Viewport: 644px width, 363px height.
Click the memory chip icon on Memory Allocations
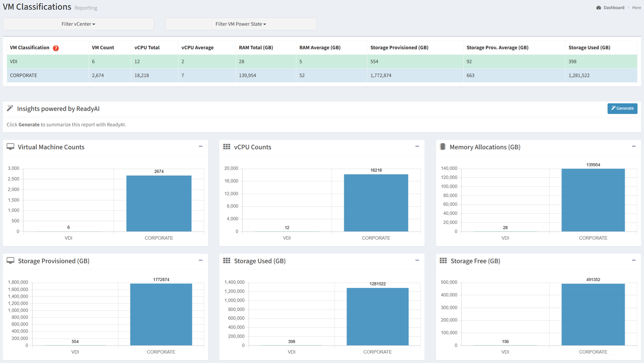[443, 147]
